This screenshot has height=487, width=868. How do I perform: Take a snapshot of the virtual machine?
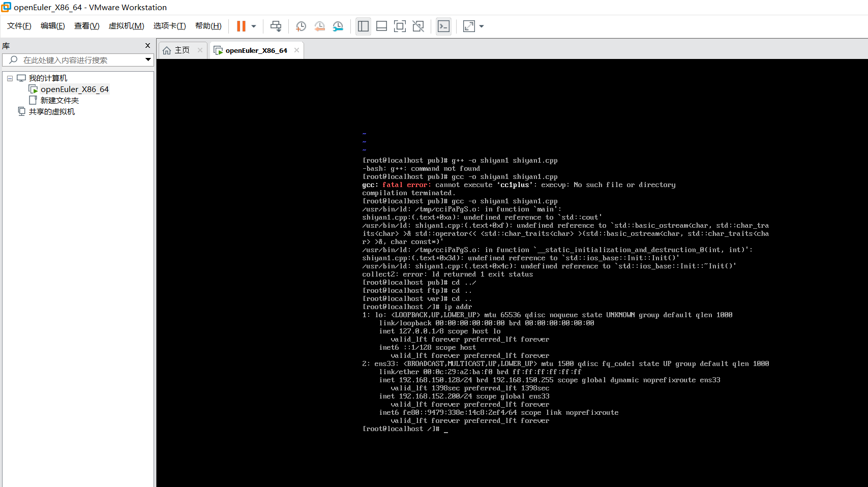pyautogui.click(x=301, y=26)
